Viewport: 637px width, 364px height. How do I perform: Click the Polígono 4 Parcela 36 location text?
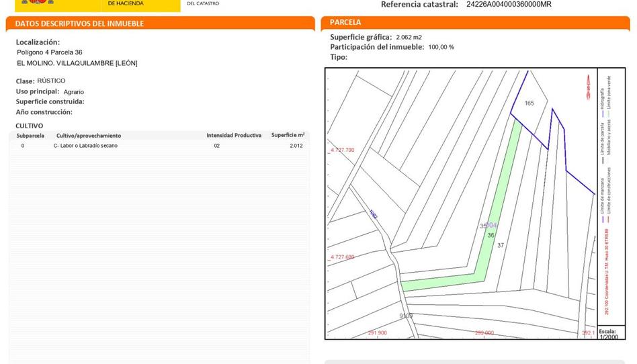(50, 52)
